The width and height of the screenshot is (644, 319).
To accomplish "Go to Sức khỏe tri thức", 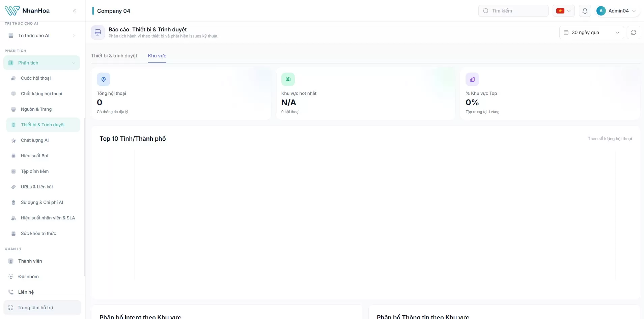I will (x=43, y=234).
